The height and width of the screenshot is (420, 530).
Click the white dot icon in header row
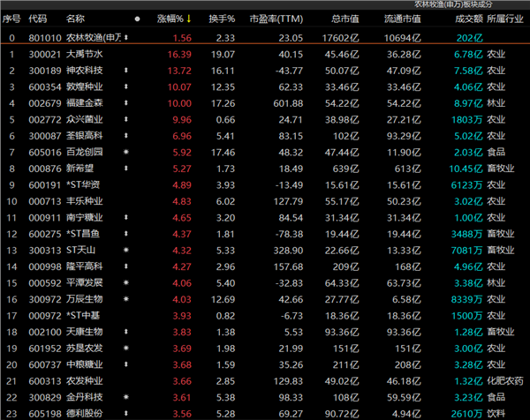coord(137,18)
